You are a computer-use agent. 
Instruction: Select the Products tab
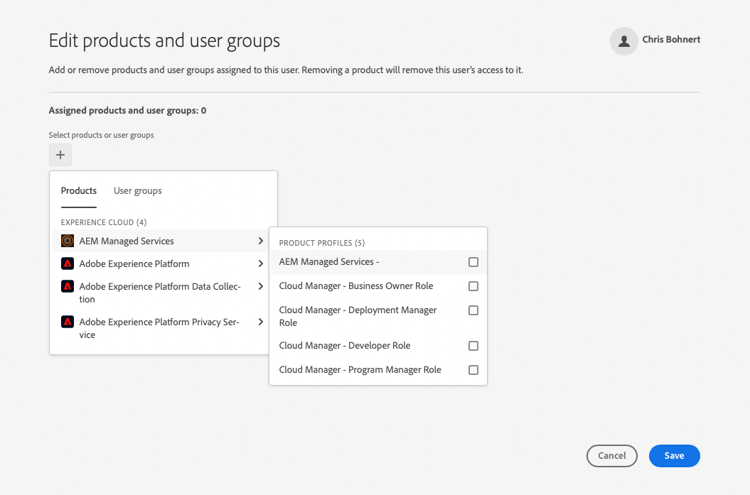[79, 191]
